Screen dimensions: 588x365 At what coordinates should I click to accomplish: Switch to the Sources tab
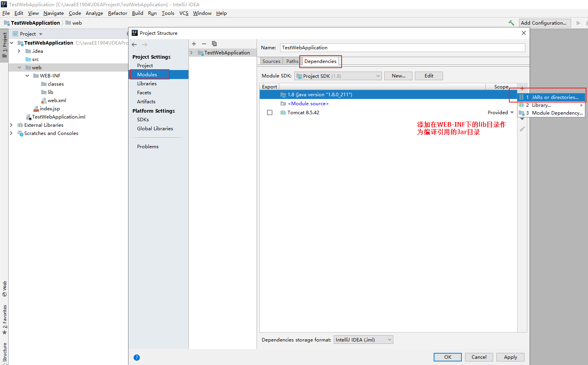coord(271,61)
